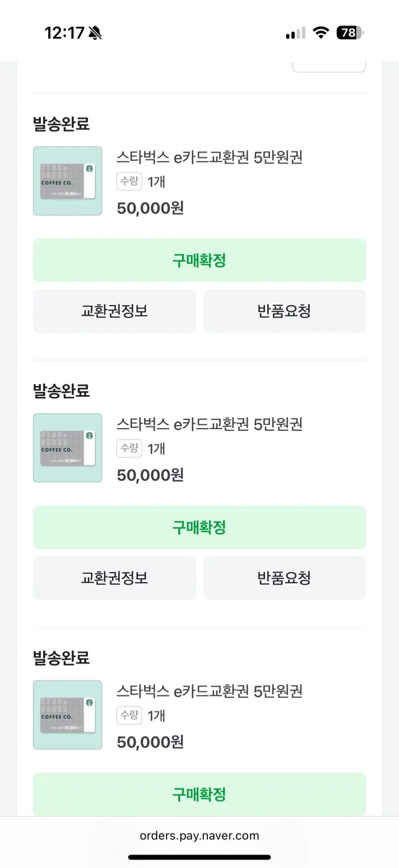Tap the partially visible top-right button

click(329, 66)
